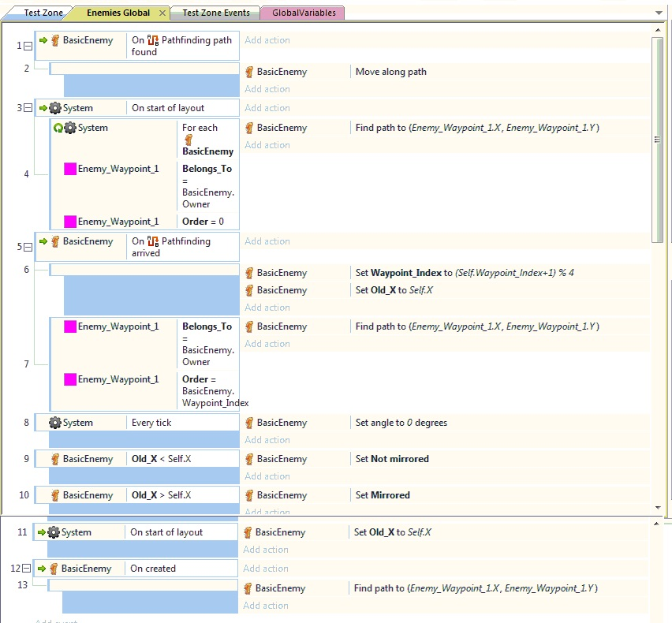Click green For each loop icon in event 4
Screen dimensions: 672x623
(58, 128)
